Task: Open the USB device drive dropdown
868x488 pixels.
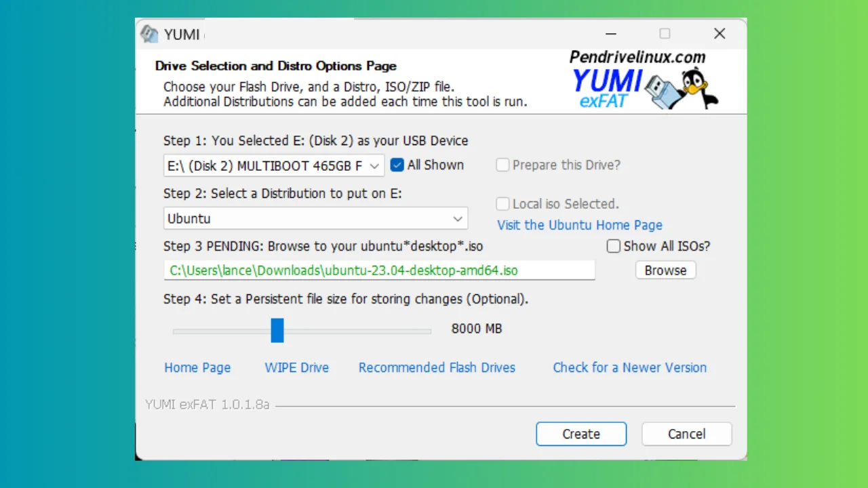Action: 274,165
